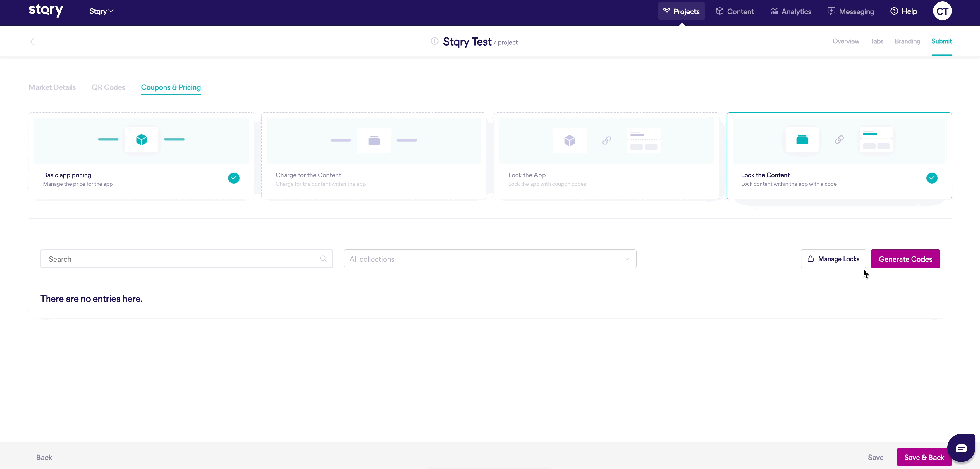Screen dimensions: 980x469
Task: Click the info icon beside Stqry Test
Action: tap(434, 41)
